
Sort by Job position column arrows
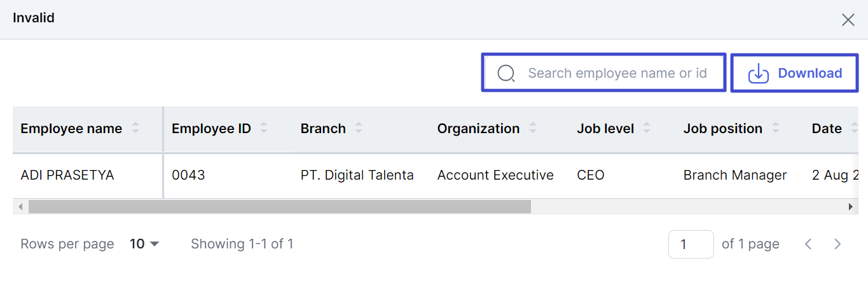(776, 128)
